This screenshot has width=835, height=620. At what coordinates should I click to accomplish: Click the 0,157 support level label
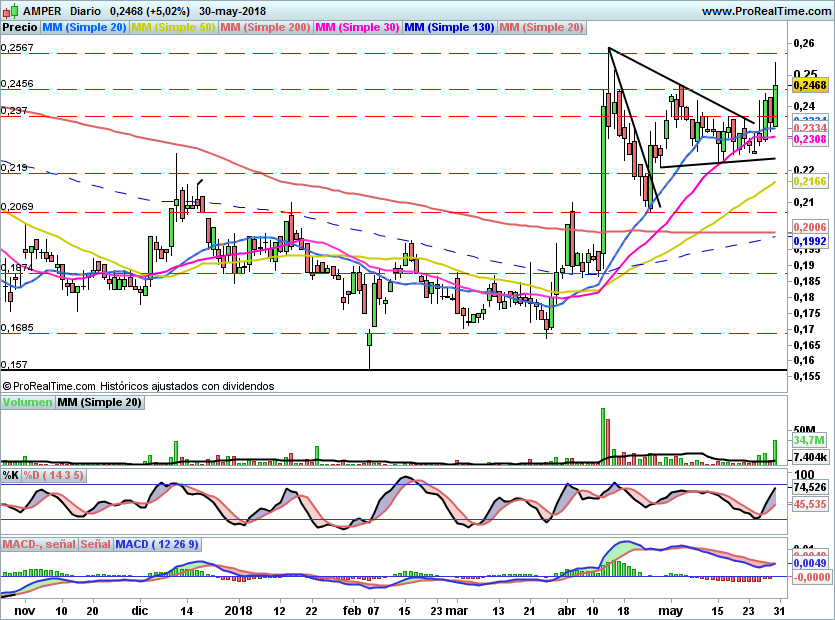click(14, 365)
